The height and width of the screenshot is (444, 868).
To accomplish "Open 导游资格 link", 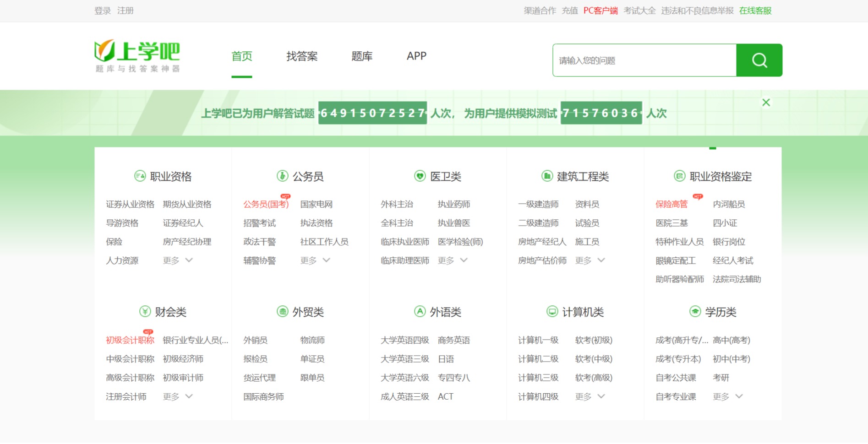I will point(122,223).
